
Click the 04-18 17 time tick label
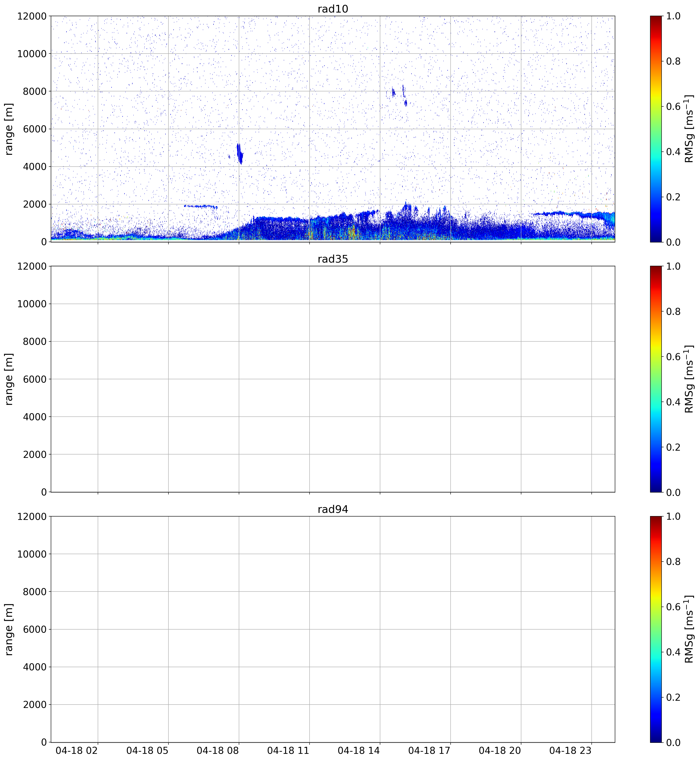(429, 750)
